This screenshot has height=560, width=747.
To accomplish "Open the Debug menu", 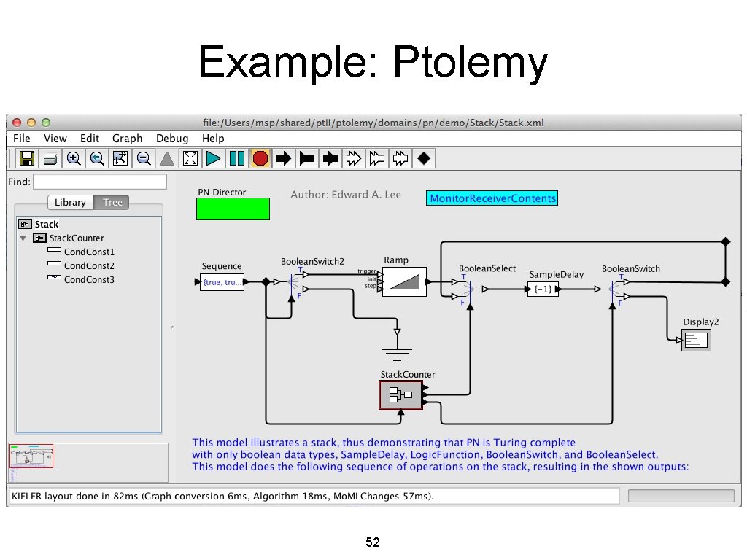I will click(x=172, y=139).
